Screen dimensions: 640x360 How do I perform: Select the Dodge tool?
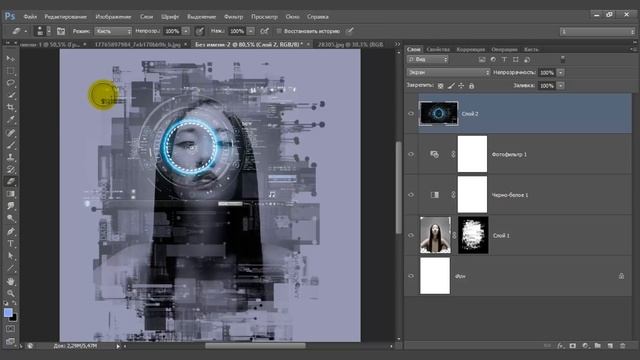(11, 218)
